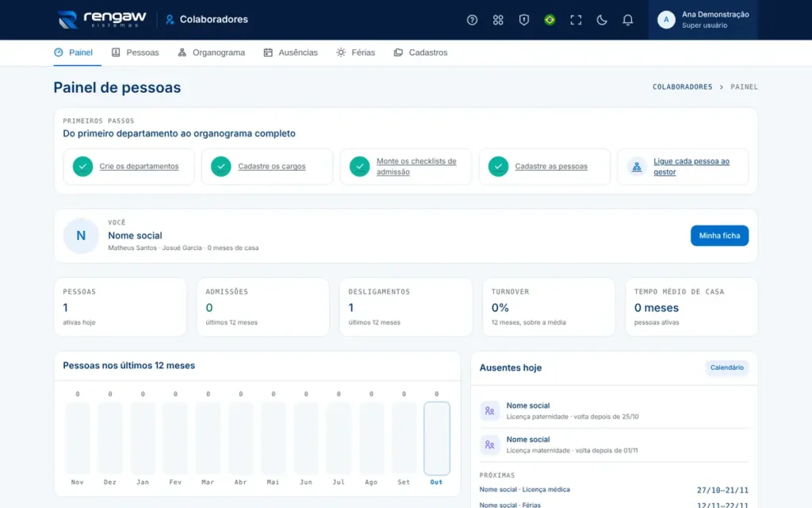This screenshot has width=812, height=508.
Task: Open Monte os checklists de admissão link
Action: (416, 167)
